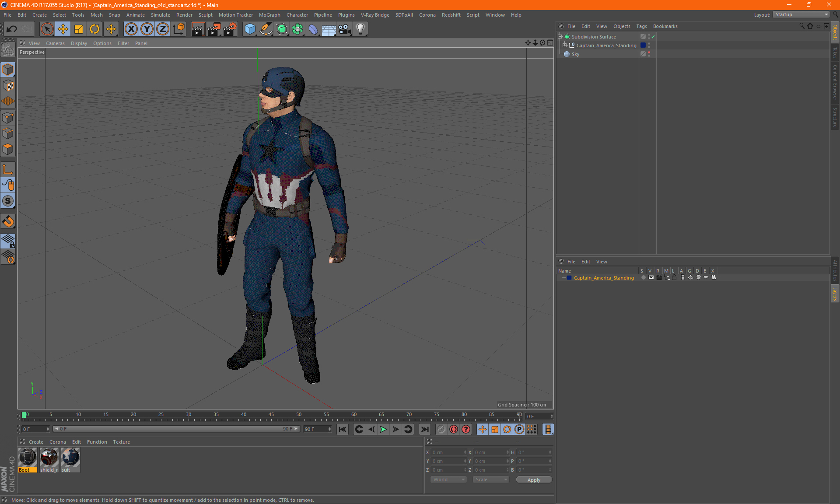Toggle Sky visibility dots
Viewport: 840px width, 504px height.
[x=649, y=54]
